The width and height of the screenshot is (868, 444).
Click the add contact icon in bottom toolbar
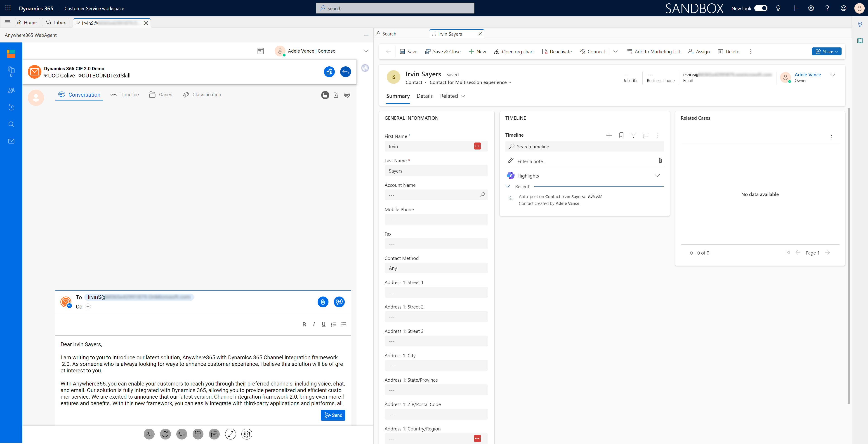click(165, 434)
